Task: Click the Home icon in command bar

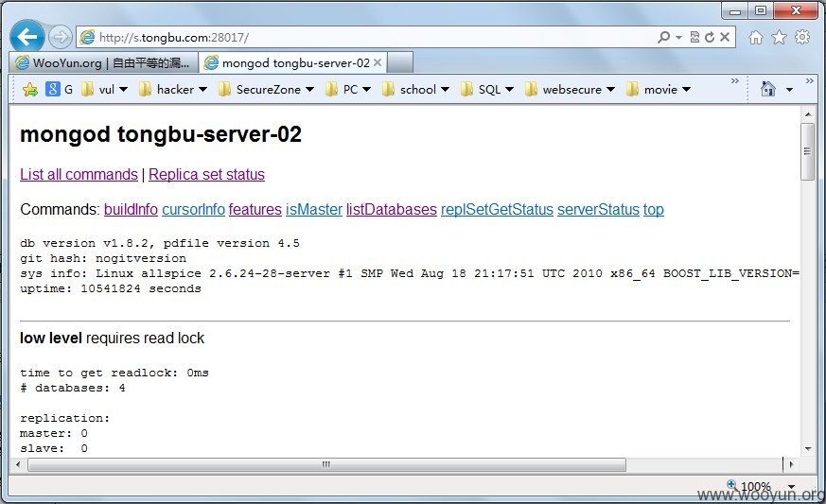Action: (x=768, y=89)
